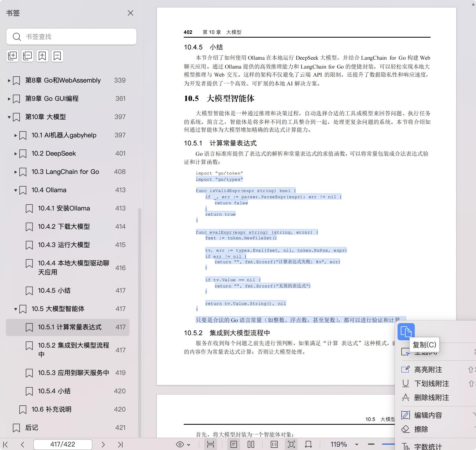Screen dimensions: 476x450
Task: Jump to the 后记 bookmark
Action: tap(32, 427)
